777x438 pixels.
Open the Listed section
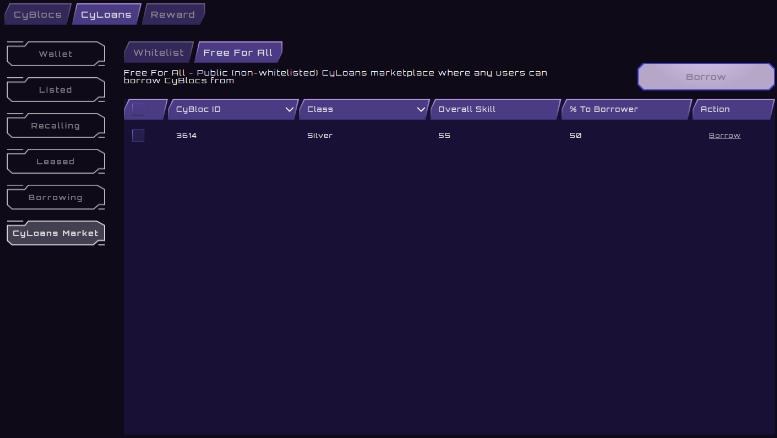point(56,90)
